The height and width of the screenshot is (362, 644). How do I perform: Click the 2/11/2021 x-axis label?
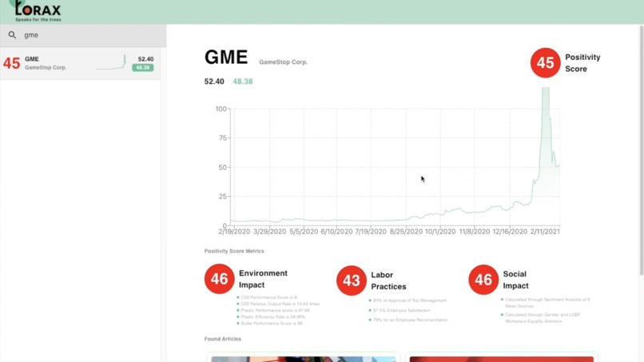tap(545, 231)
